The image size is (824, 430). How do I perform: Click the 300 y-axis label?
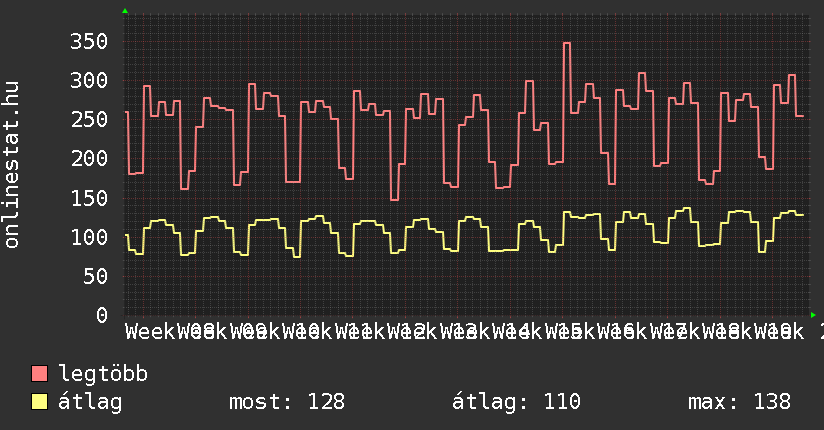[x=89, y=80]
